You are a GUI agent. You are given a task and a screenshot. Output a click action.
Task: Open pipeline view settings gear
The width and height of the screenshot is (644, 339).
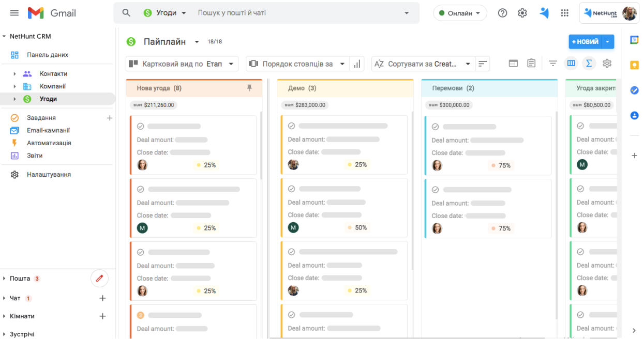(607, 63)
